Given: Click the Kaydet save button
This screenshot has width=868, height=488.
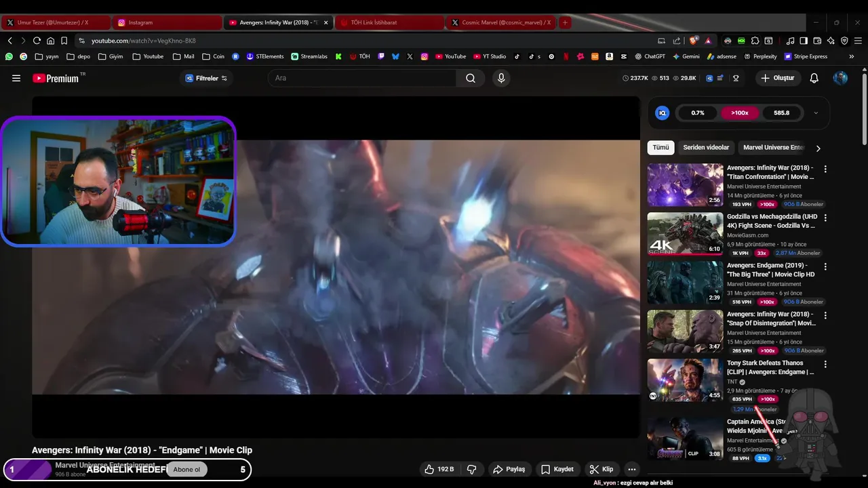Looking at the screenshot, I should 557,469.
